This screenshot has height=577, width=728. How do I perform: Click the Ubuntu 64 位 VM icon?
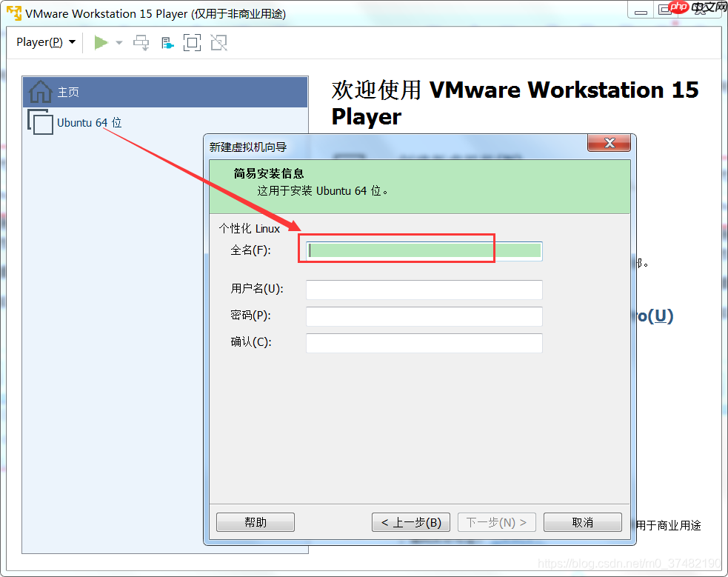pyautogui.click(x=40, y=122)
